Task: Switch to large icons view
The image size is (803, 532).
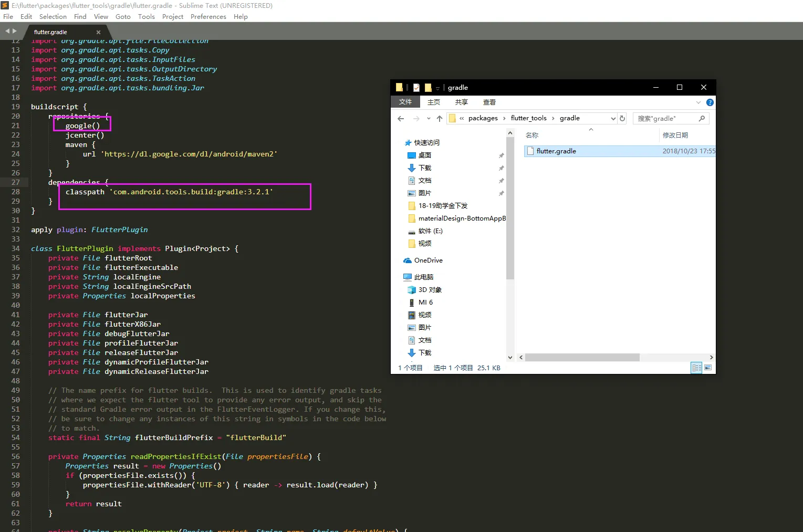Action: [708, 368]
